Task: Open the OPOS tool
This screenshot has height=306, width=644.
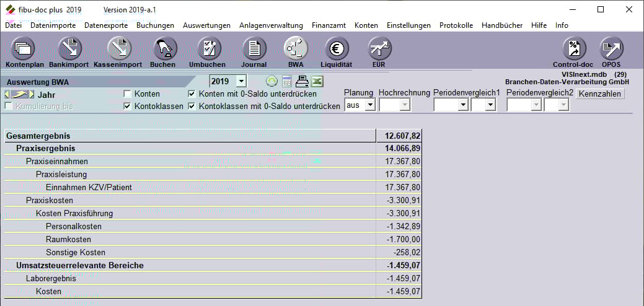Action: tap(612, 48)
